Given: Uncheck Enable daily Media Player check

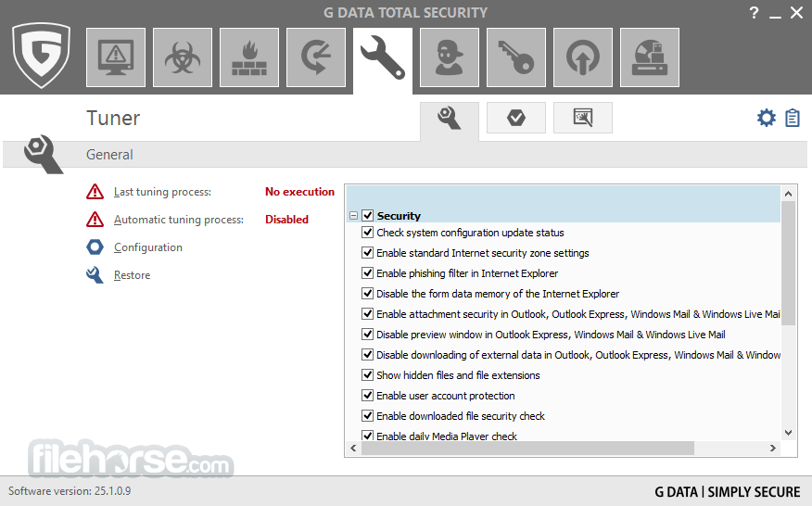Looking at the screenshot, I should pyautogui.click(x=368, y=436).
